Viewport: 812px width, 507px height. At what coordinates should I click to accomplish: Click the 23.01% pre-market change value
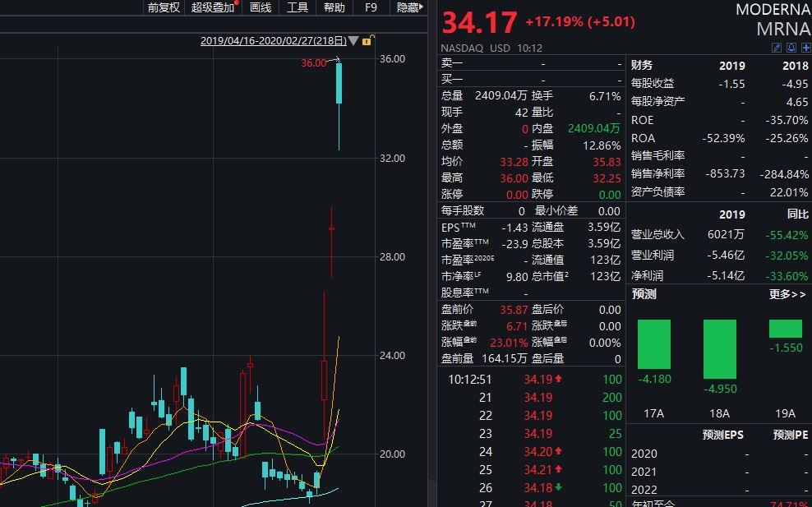click(x=509, y=343)
